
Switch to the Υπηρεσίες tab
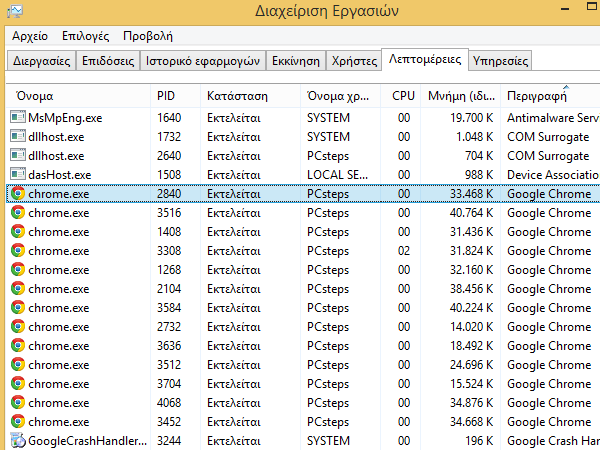500,61
